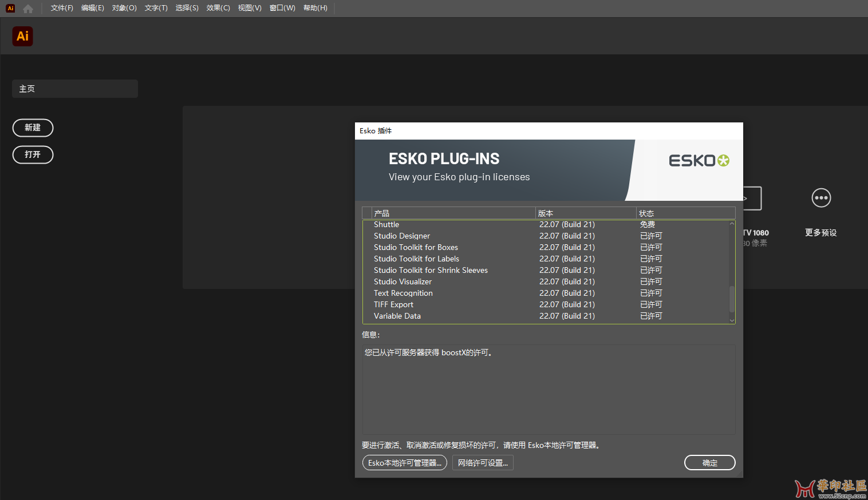Click the scrollbar down arrow in license list

point(732,320)
